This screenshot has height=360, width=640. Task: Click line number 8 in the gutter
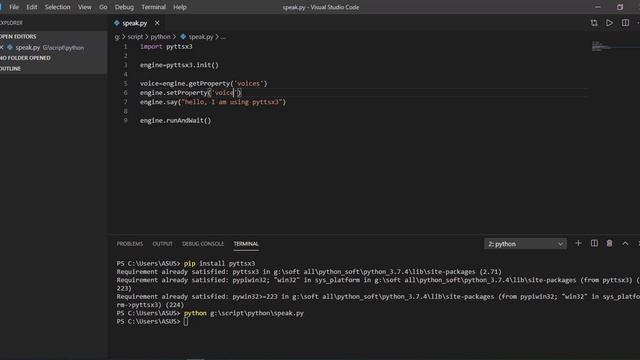tap(125, 111)
